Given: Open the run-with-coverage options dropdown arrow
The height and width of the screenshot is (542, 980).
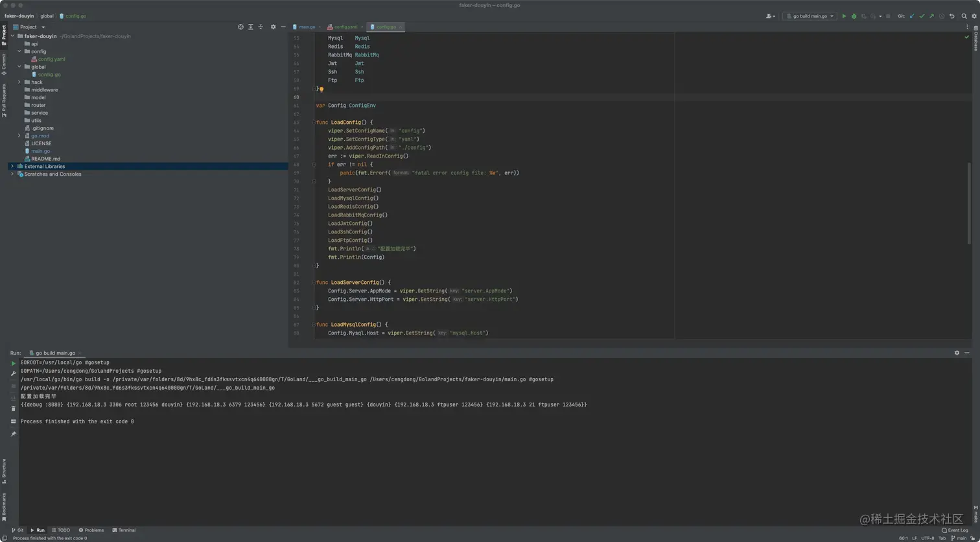Looking at the screenshot, I should click(880, 16).
